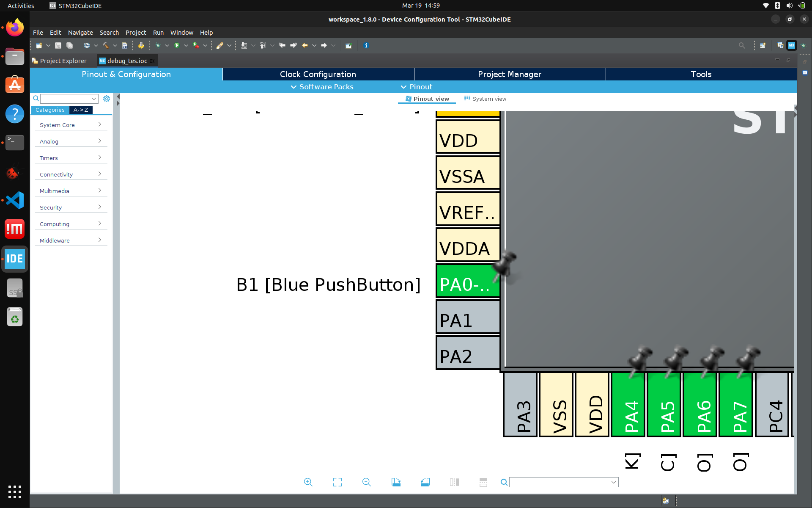Viewport: 812px width, 508px height.
Task: Select the System view toggle
Action: (485, 99)
